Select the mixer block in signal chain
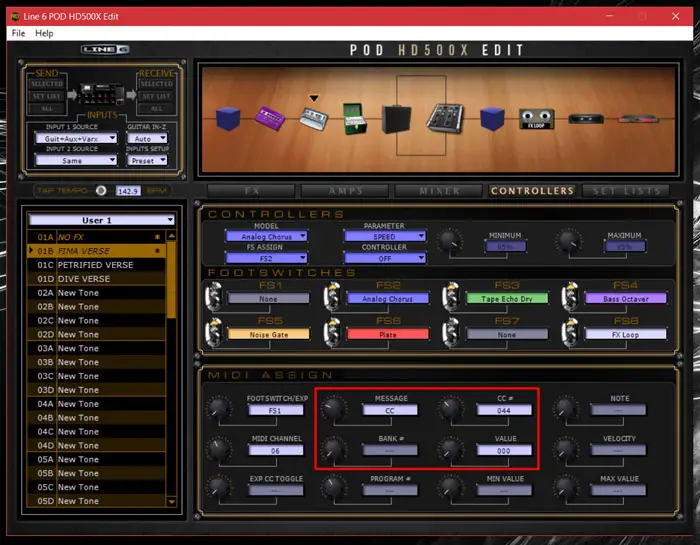The width and height of the screenshot is (700, 545). pos(445,118)
